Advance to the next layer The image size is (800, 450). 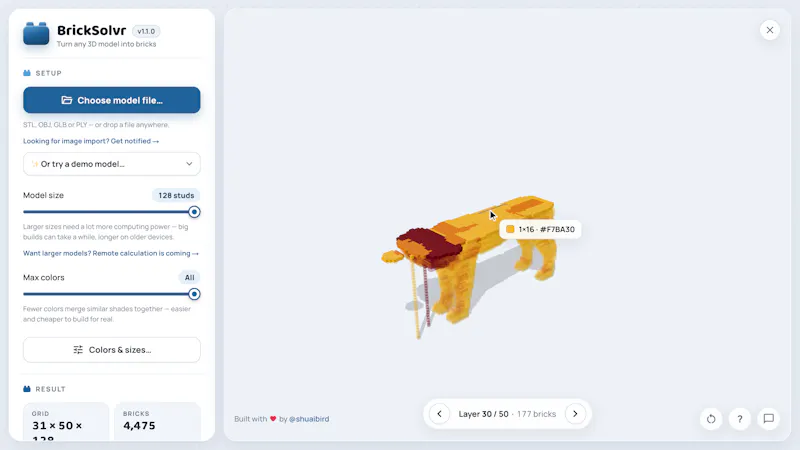pyautogui.click(x=575, y=414)
